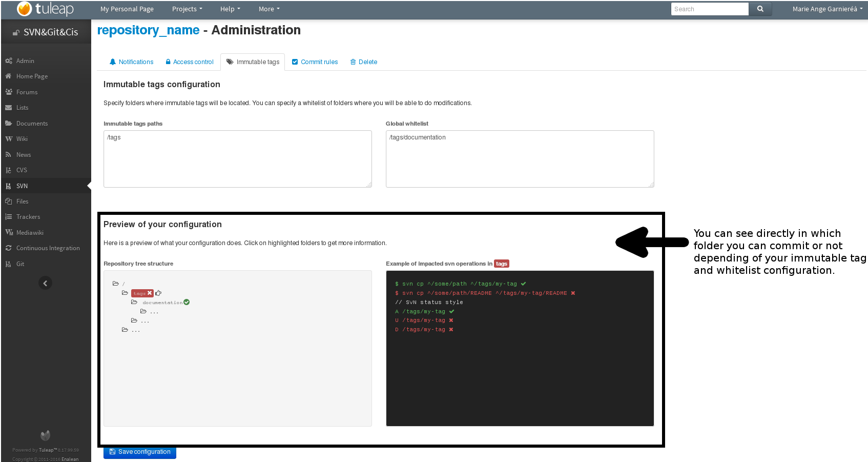Open the repository_name link in title
The width and height of the screenshot is (868, 462).
click(148, 30)
